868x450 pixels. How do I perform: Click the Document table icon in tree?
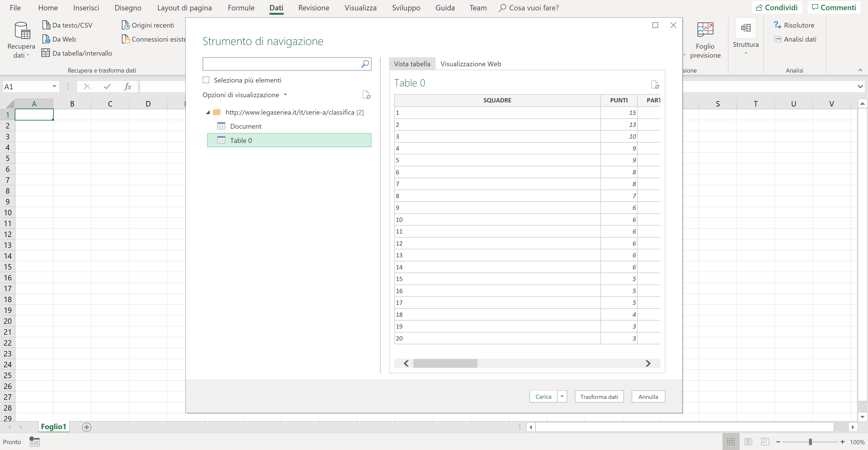point(221,126)
